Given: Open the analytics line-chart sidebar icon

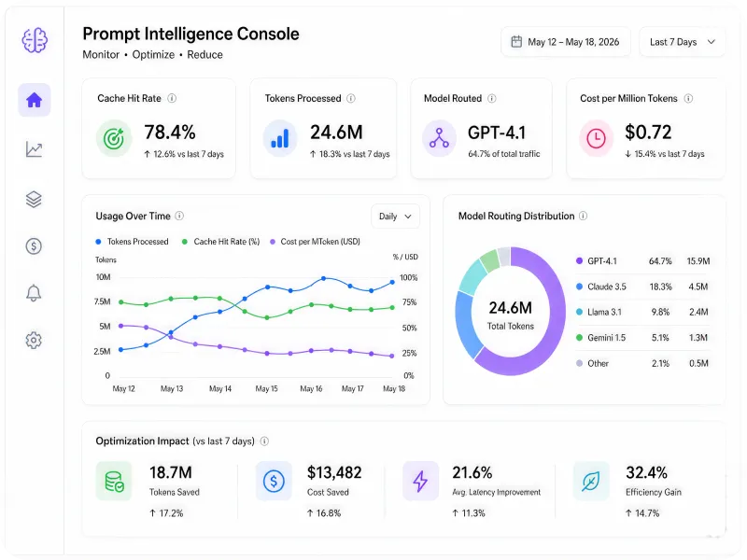Looking at the screenshot, I should 34,149.
